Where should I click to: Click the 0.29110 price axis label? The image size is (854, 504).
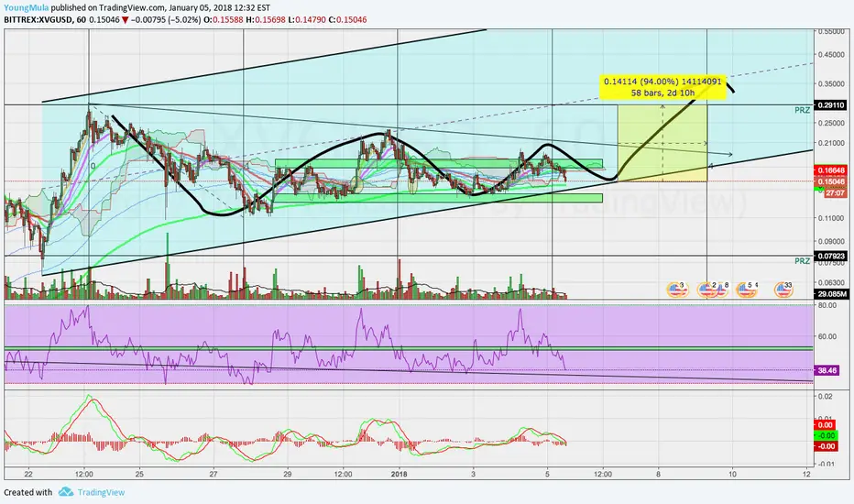click(830, 104)
